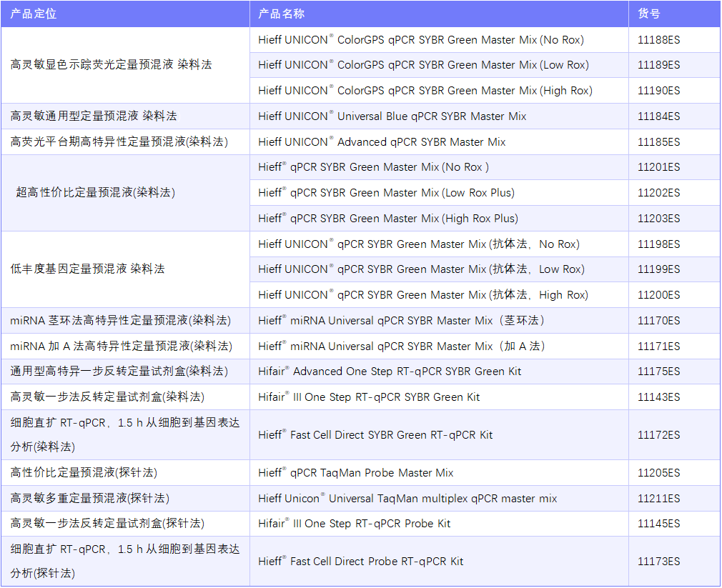Click the 低丰度基因定量预混液 染料法 category cell
This screenshot has width=722, height=588.
pos(87,269)
